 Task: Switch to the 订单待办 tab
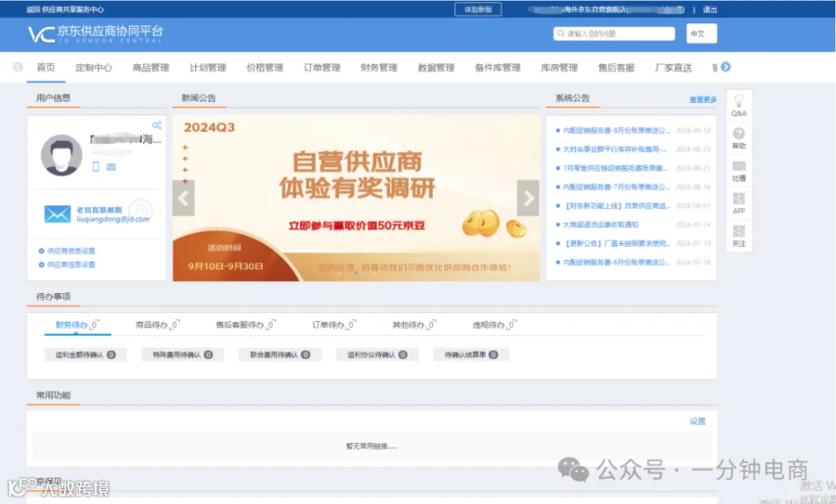(333, 325)
